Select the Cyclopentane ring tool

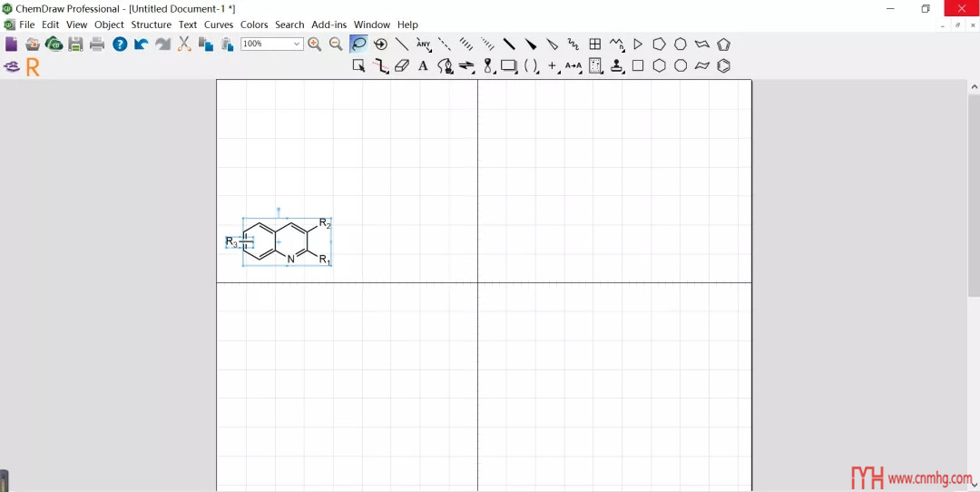[660, 44]
